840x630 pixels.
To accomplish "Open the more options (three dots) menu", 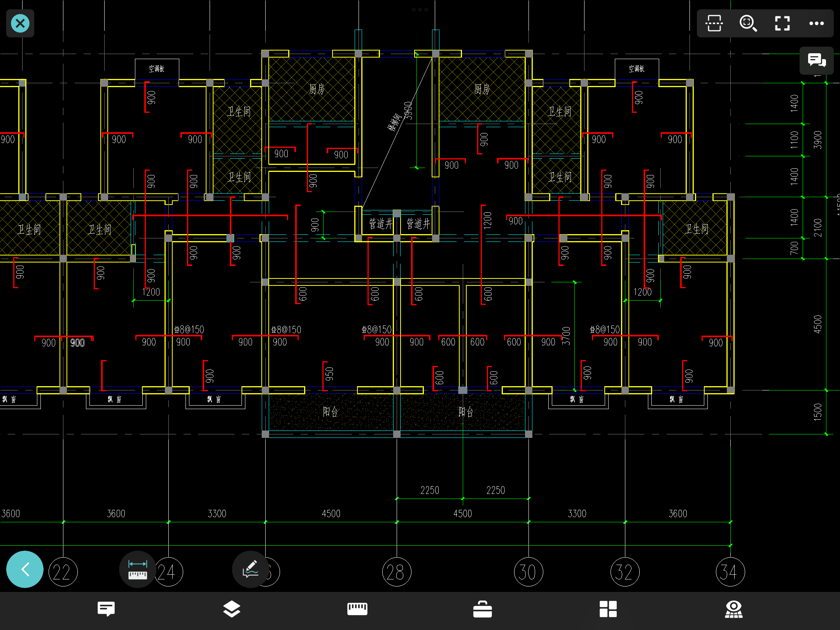I will [x=816, y=23].
